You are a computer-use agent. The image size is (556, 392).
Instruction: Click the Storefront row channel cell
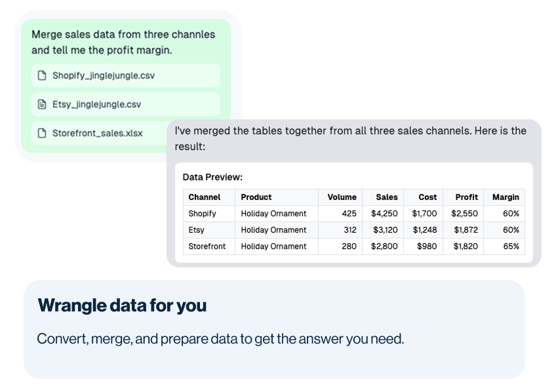pyautogui.click(x=209, y=246)
